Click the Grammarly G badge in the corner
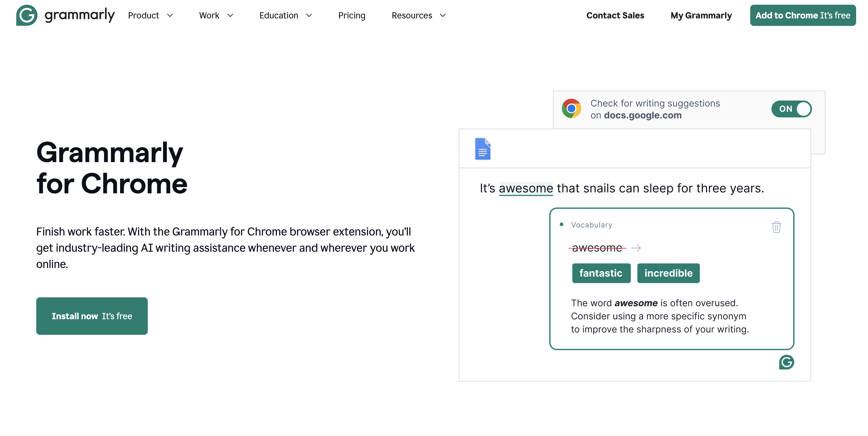The height and width of the screenshot is (436, 868). click(786, 363)
